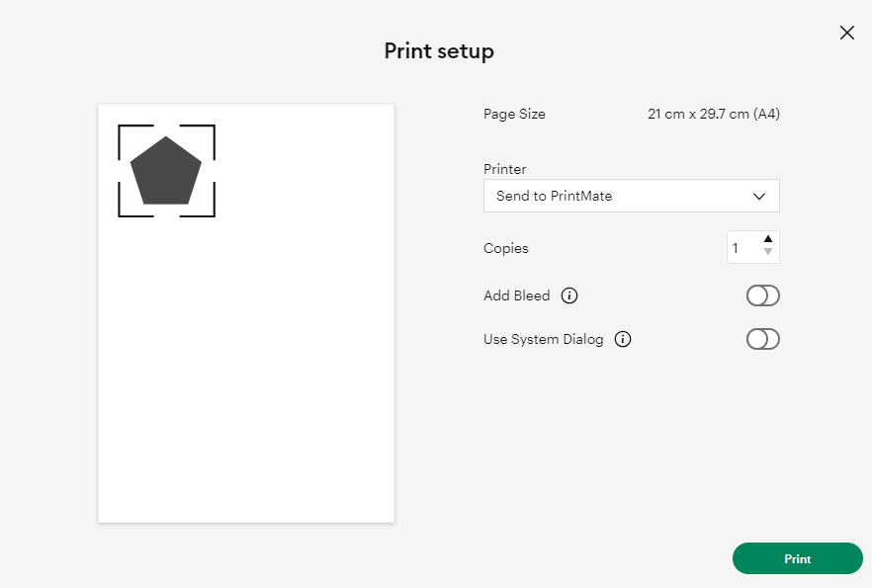Viewport: 872px width, 588px height.
Task: Show info about Use System Dialog
Action: tap(622, 339)
